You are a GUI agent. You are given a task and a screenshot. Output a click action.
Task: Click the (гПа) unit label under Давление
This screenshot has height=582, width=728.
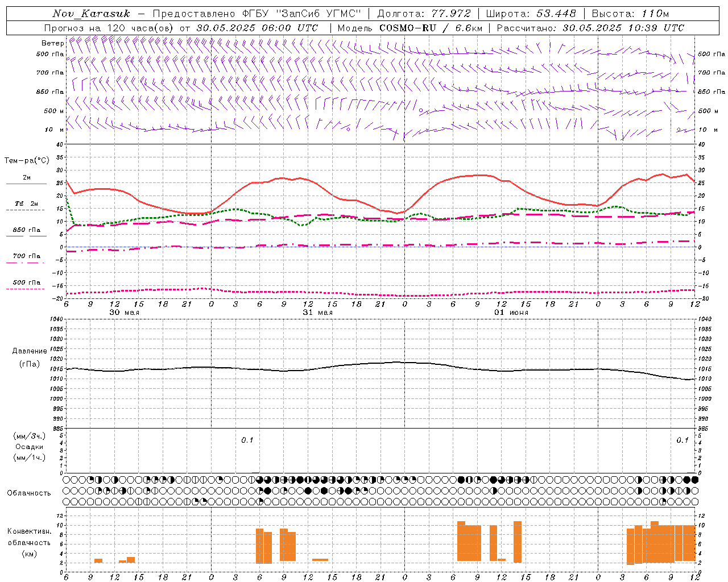(30, 364)
